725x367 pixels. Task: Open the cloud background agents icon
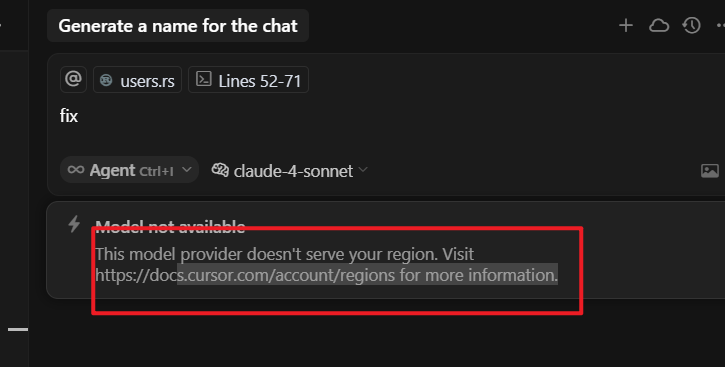click(659, 25)
